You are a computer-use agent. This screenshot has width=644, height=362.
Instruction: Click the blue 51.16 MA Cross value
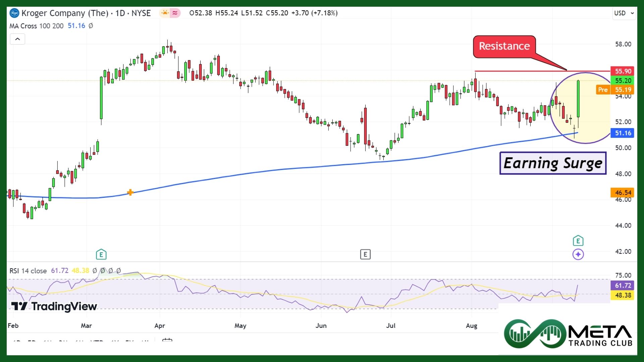coord(76,26)
